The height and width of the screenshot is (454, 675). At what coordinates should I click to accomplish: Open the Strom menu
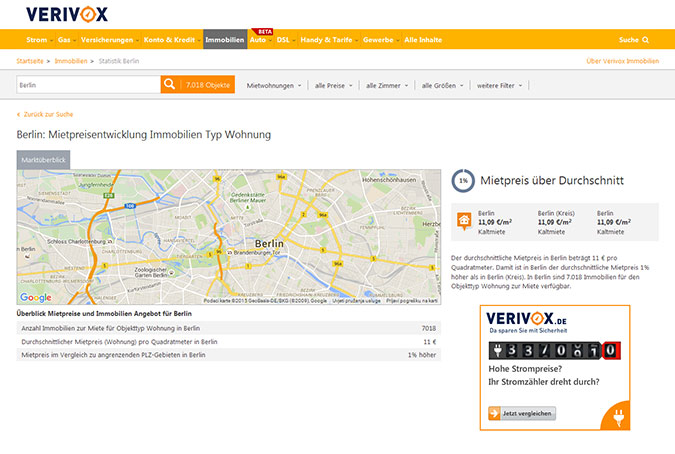point(39,40)
